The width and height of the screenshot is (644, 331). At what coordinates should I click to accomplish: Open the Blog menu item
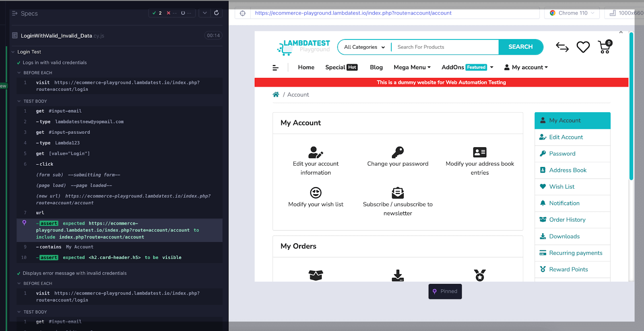click(x=376, y=67)
